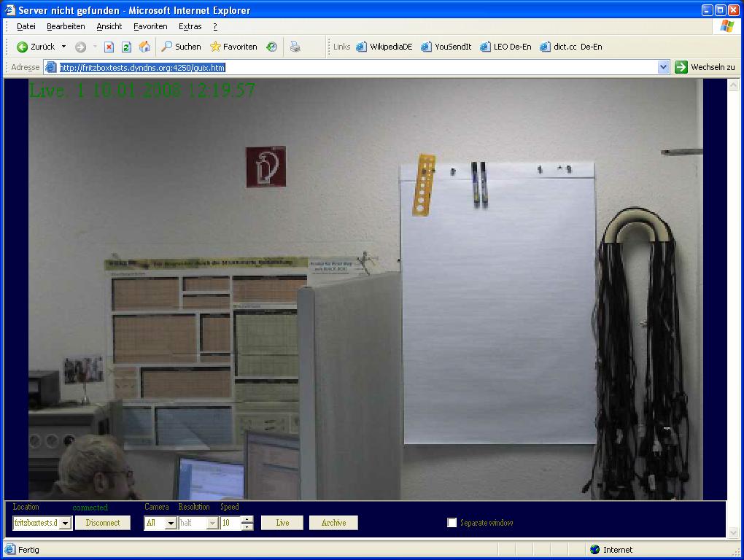Open the Favoriten star panel
This screenshot has height=560, width=744.
point(233,47)
